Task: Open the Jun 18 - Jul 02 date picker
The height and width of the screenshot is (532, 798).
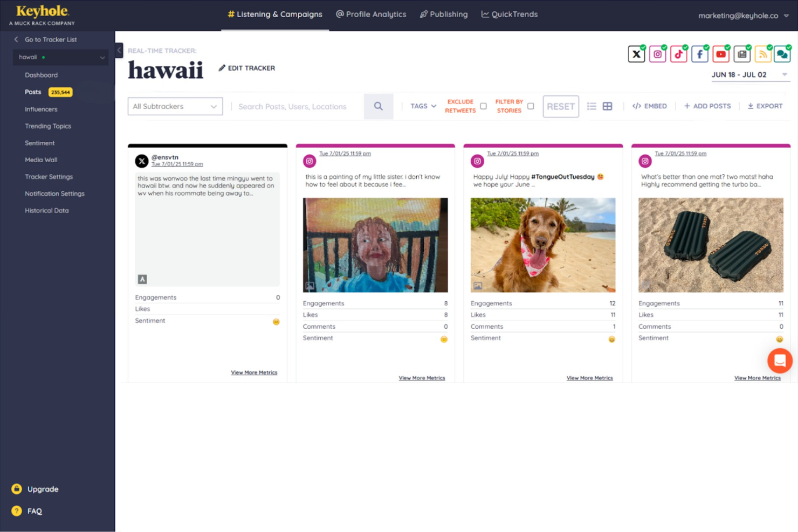Action: pos(750,75)
